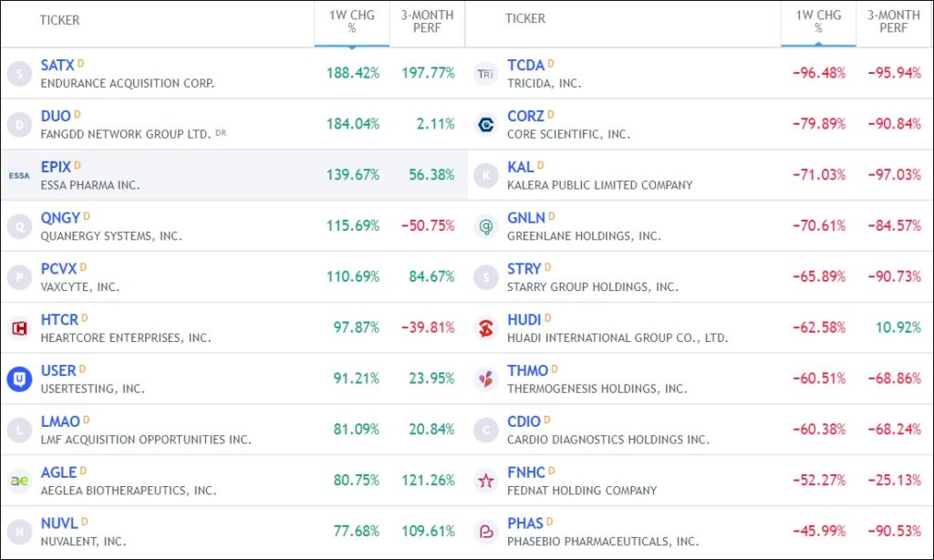The image size is (934, 560).
Task: Open the AGLE ticker link
Action: pos(58,472)
